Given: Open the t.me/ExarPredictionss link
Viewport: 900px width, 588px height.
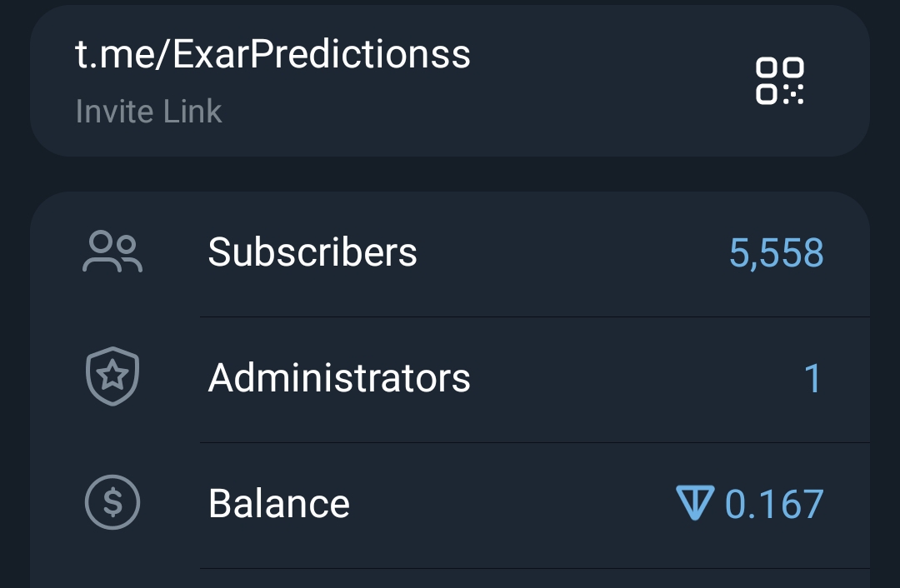Looking at the screenshot, I should (272, 55).
